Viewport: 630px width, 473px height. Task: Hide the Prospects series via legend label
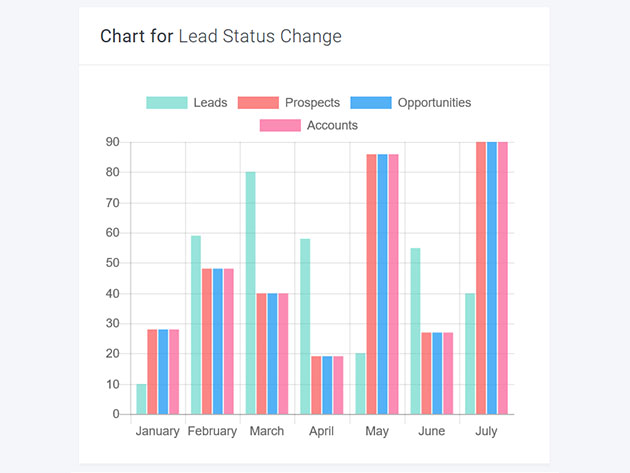coord(312,103)
